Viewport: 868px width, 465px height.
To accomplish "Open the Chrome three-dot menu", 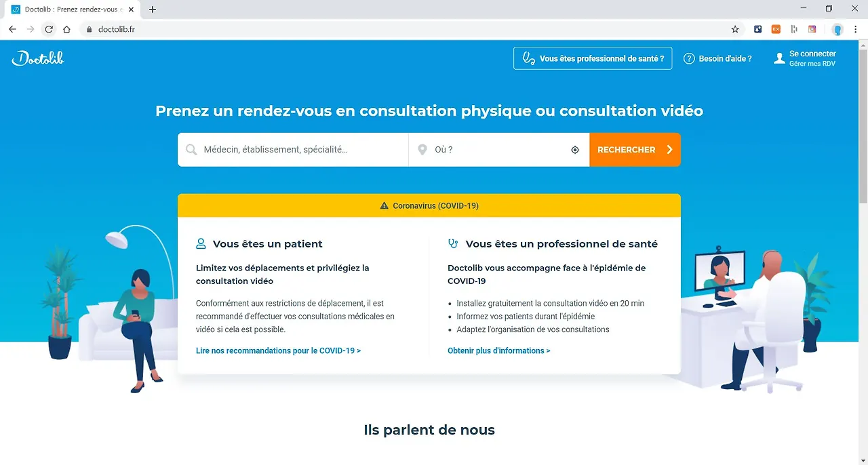I will (x=856, y=29).
